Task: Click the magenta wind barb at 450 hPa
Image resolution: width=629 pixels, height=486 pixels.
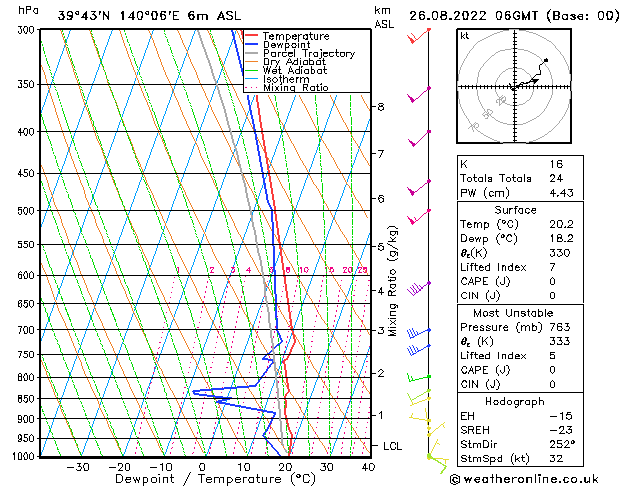Action: (x=419, y=188)
